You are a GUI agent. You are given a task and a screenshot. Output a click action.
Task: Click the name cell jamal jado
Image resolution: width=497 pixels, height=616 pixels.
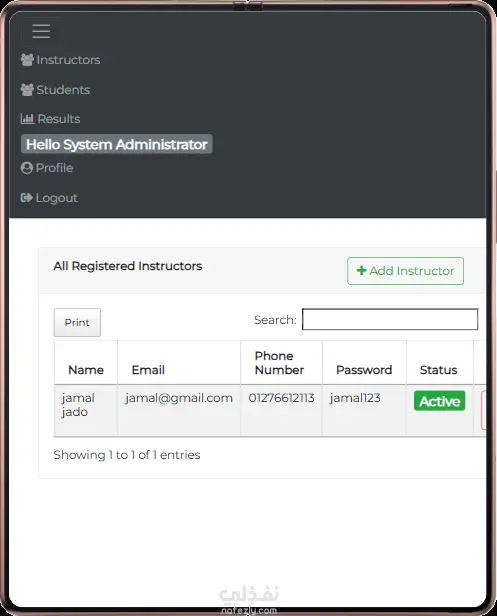coord(86,411)
